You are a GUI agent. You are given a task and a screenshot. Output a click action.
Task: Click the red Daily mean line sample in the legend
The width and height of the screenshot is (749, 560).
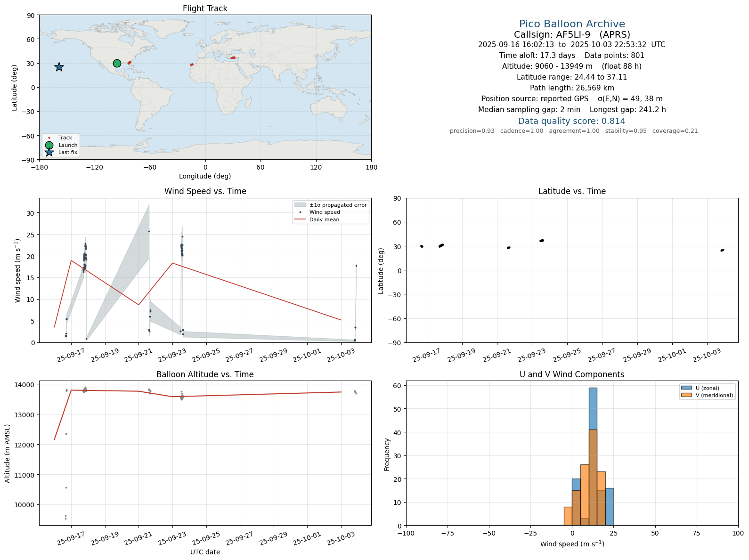click(x=300, y=219)
